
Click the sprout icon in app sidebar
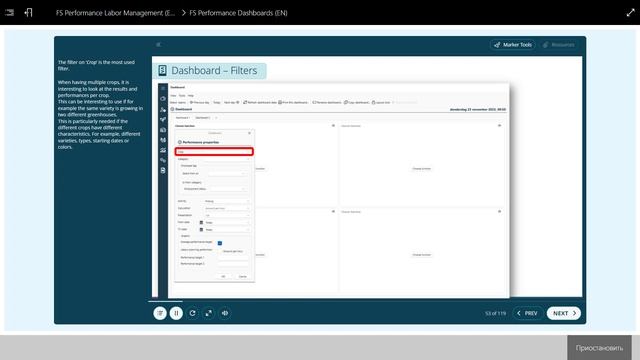163,120
